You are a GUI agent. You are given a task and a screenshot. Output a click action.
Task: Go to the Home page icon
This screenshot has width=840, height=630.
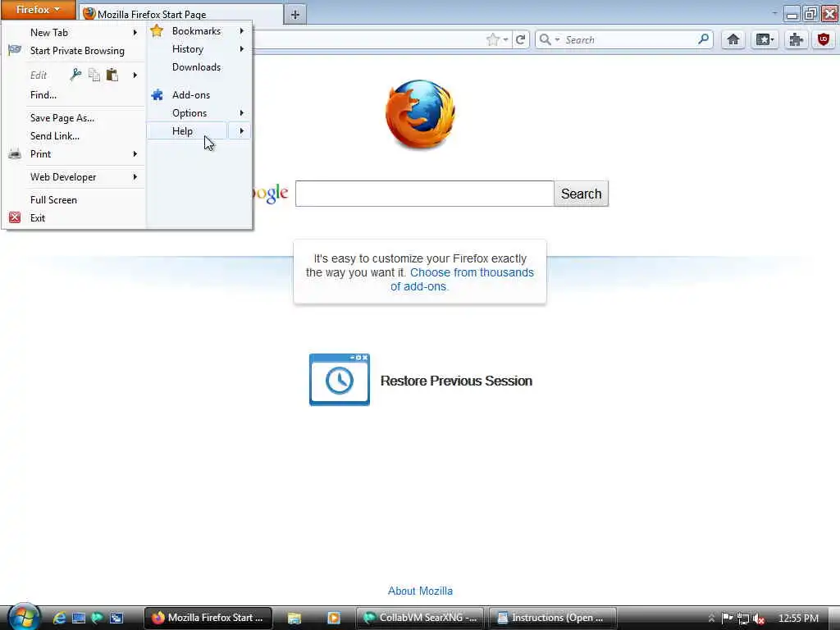[733, 39]
